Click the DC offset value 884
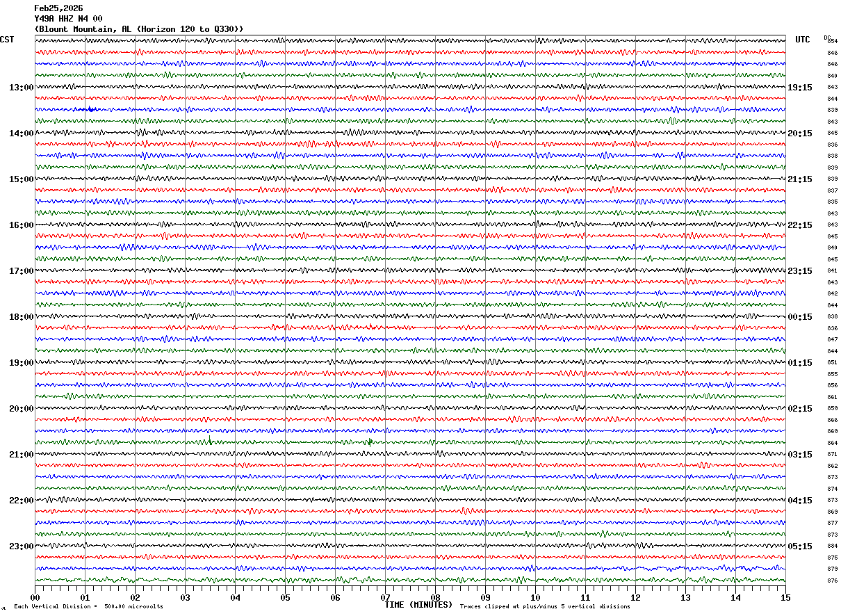This screenshot has width=841, height=616. (832, 546)
